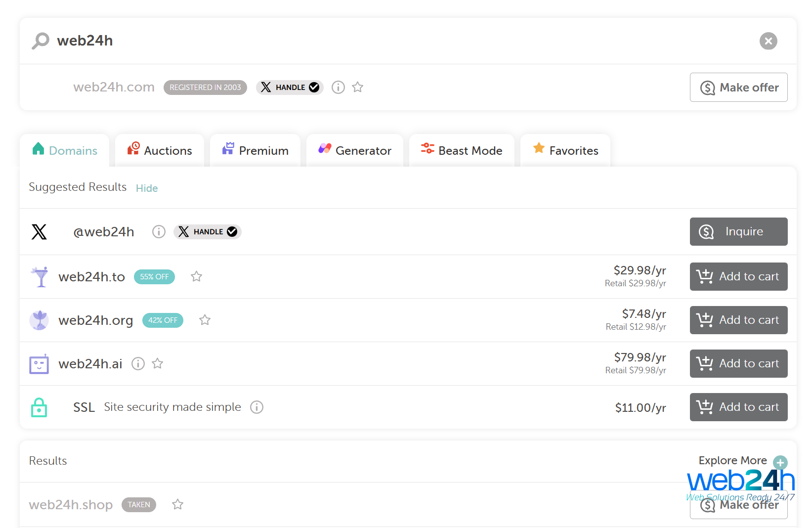Click Inquire for the @web24h handle

738,232
